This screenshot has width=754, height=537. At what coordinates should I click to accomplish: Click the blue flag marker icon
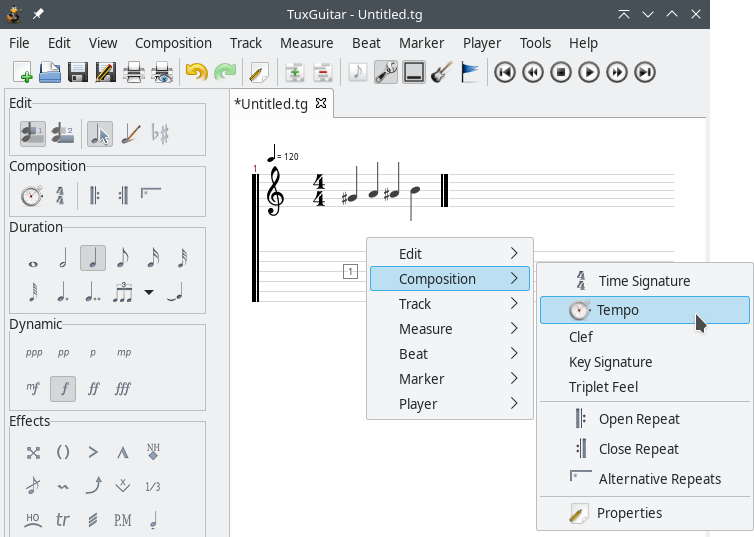click(x=470, y=72)
